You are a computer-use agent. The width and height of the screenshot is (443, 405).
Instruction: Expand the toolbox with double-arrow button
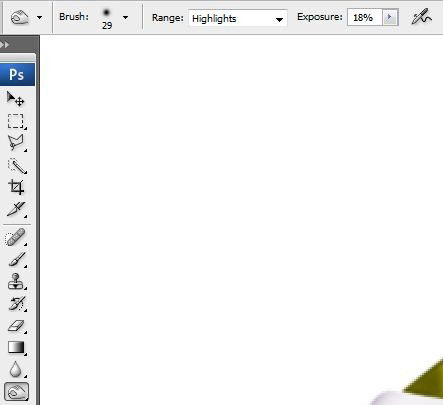(x=5, y=44)
